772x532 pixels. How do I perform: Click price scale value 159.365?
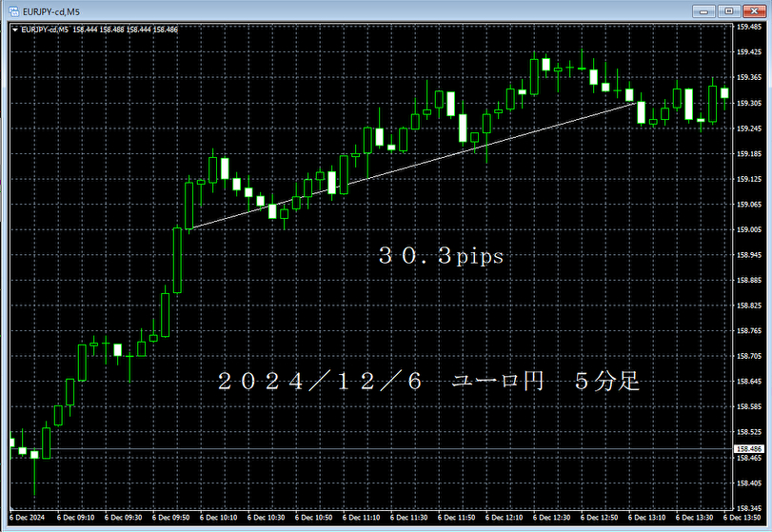pos(749,77)
